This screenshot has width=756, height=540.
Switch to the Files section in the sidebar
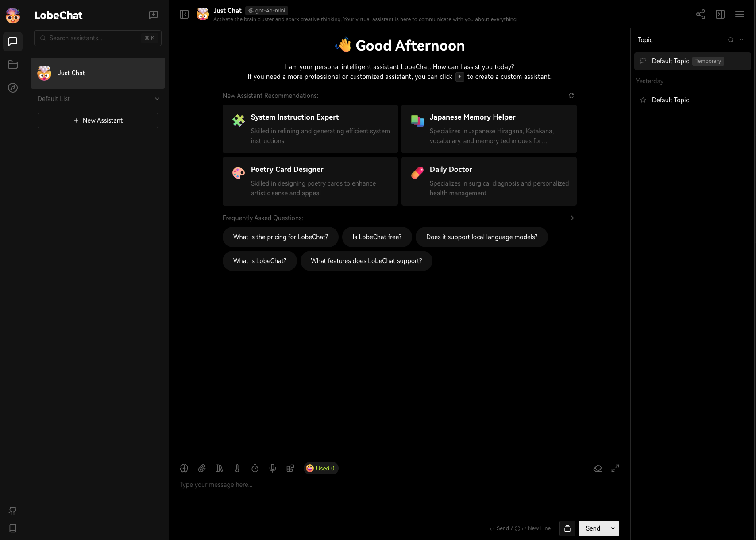click(x=13, y=64)
